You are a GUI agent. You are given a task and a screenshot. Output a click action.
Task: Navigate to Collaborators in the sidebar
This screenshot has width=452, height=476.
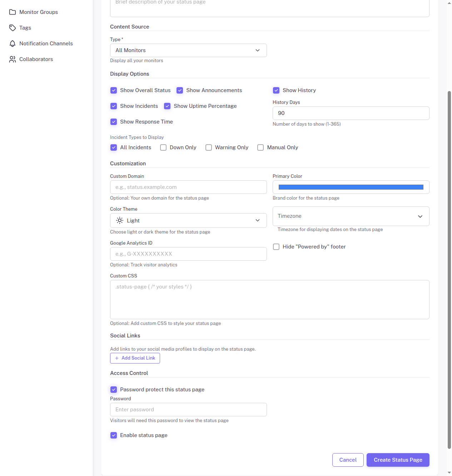36,59
